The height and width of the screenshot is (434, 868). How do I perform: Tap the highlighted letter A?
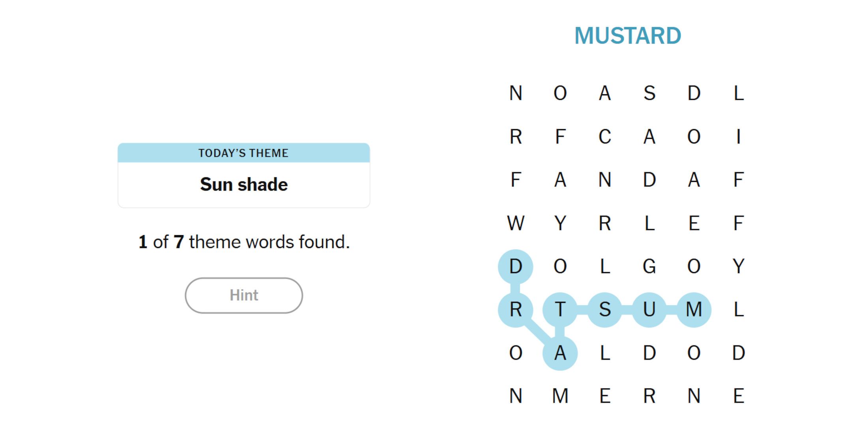pos(560,353)
